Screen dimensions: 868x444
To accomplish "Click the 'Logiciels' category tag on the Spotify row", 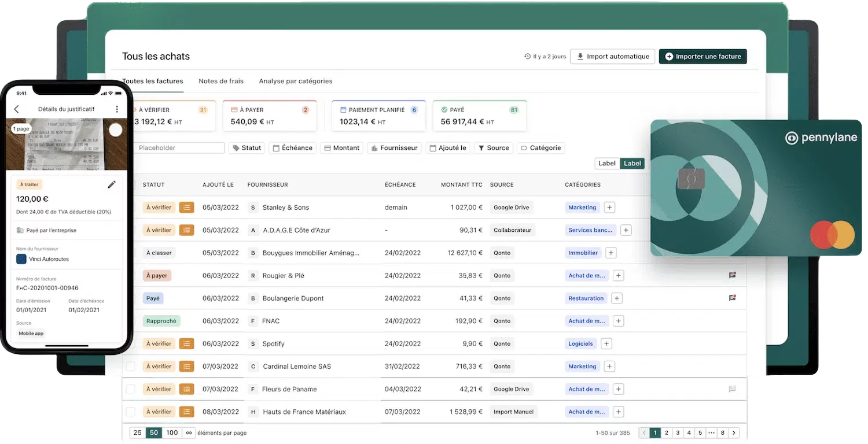I will coord(581,343).
